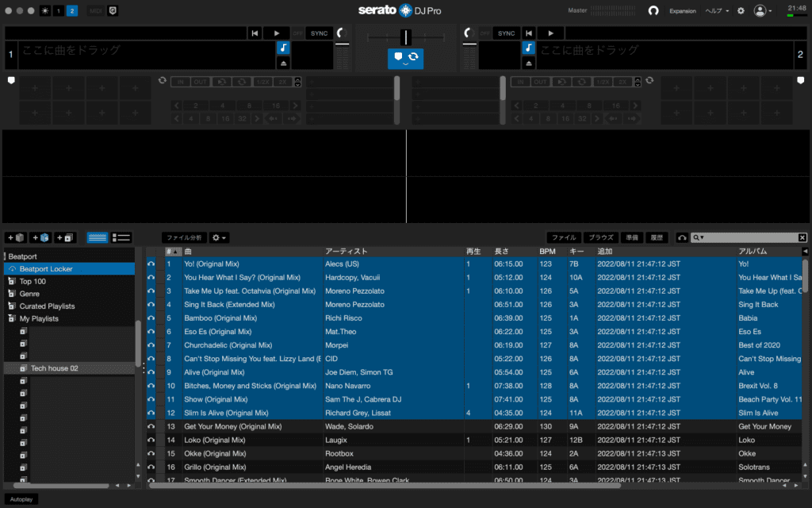Open the ファイル files tab

point(564,237)
